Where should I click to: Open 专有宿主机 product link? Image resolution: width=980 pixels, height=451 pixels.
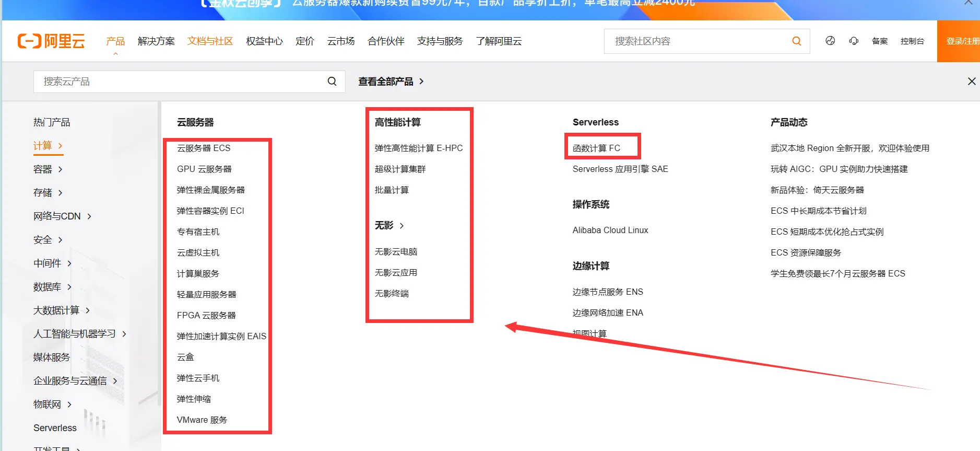(198, 232)
